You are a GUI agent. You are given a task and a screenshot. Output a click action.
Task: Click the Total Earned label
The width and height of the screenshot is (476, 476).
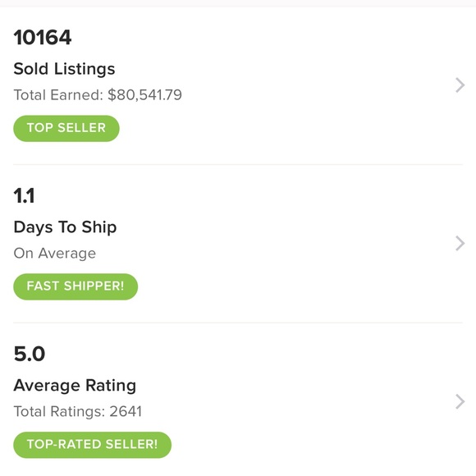click(58, 94)
